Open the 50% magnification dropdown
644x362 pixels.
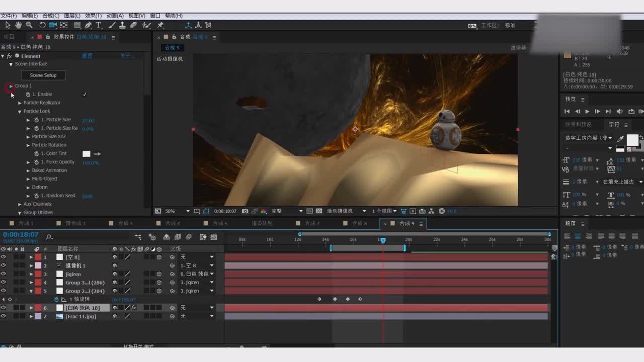click(x=177, y=211)
